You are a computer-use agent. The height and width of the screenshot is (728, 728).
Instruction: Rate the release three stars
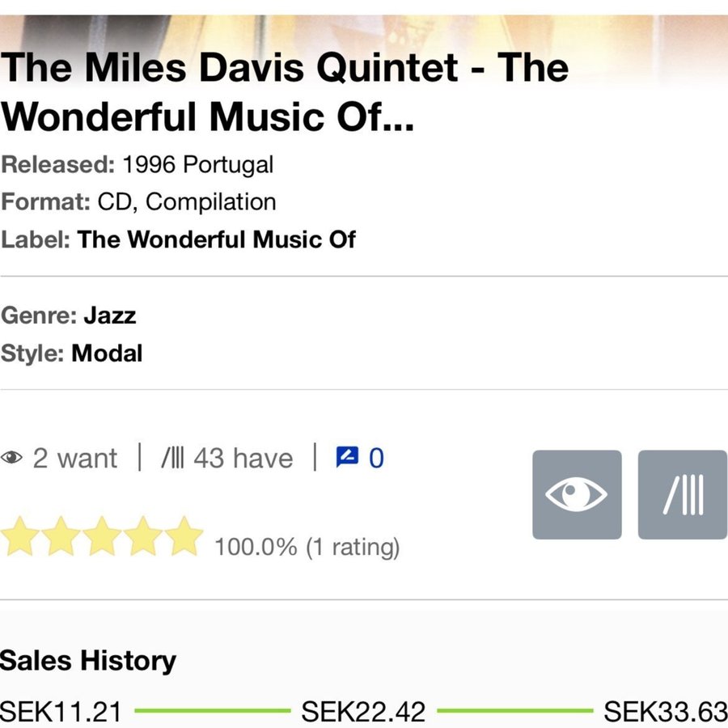[x=103, y=536]
